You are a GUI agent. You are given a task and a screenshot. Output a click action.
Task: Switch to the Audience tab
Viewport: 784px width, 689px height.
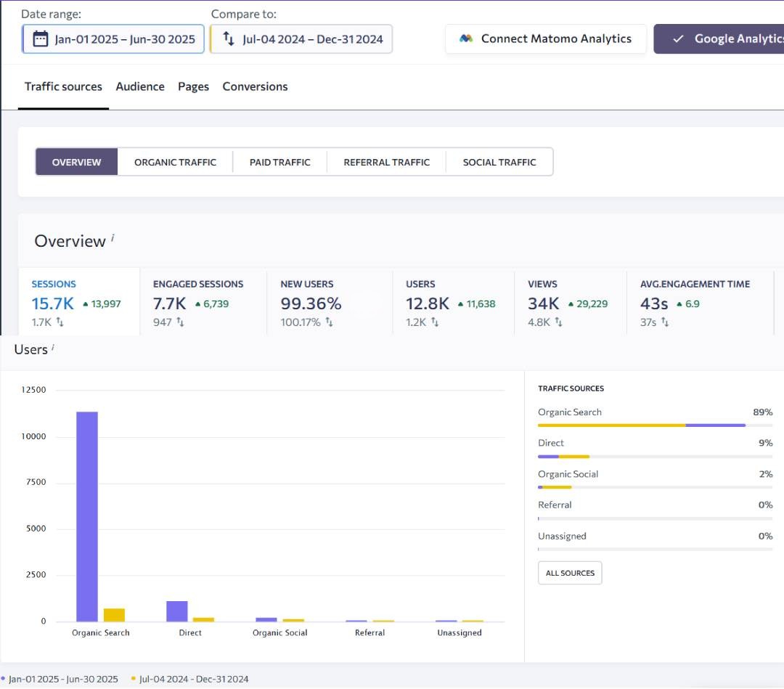pyautogui.click(x=140, y=86)
